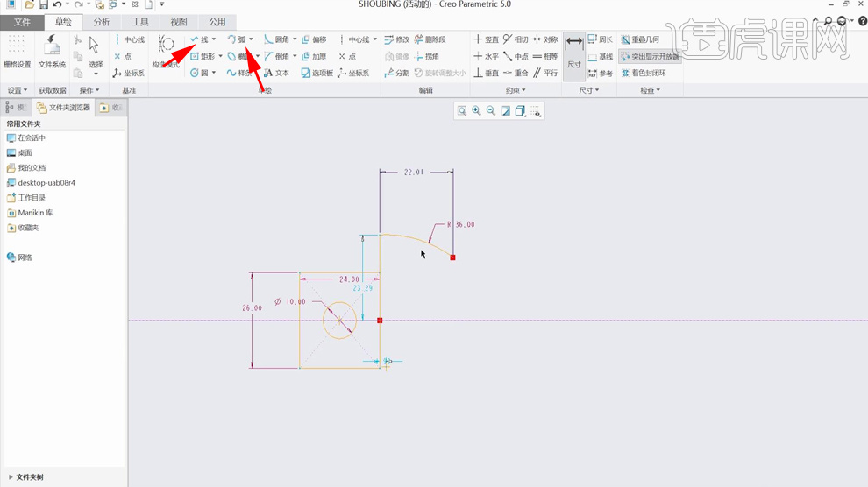
Task: Apply the 对称 symmetric constraint
Action: [x=545, y=39]
